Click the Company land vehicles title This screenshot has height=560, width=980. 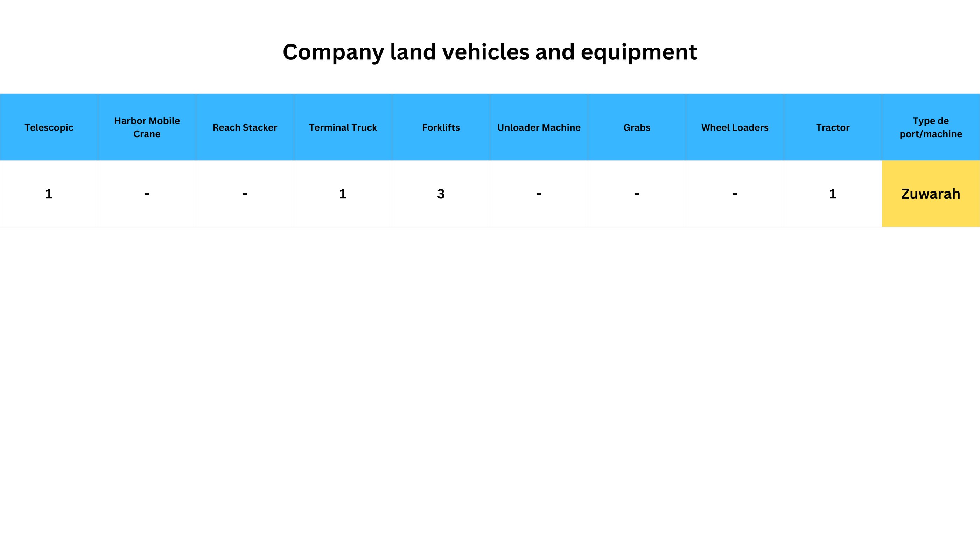coord(490,52)
